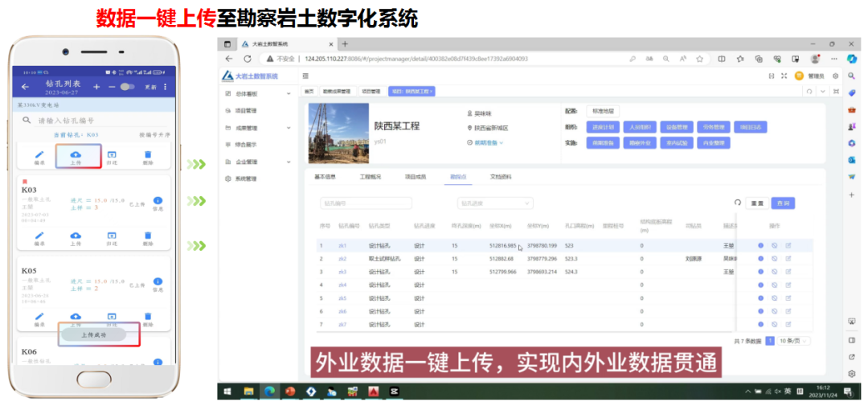The height and width of the screenshot is (406, 868).
Task: Click the 钻孔编号 search input field
Action: pyautogui.click(x=366, y=203)
